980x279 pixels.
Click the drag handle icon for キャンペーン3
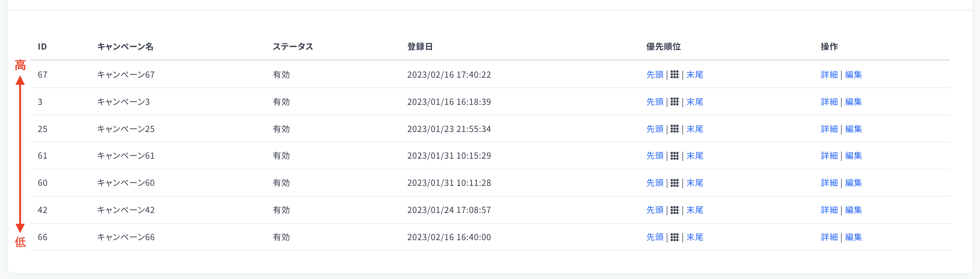pos(675,102)
